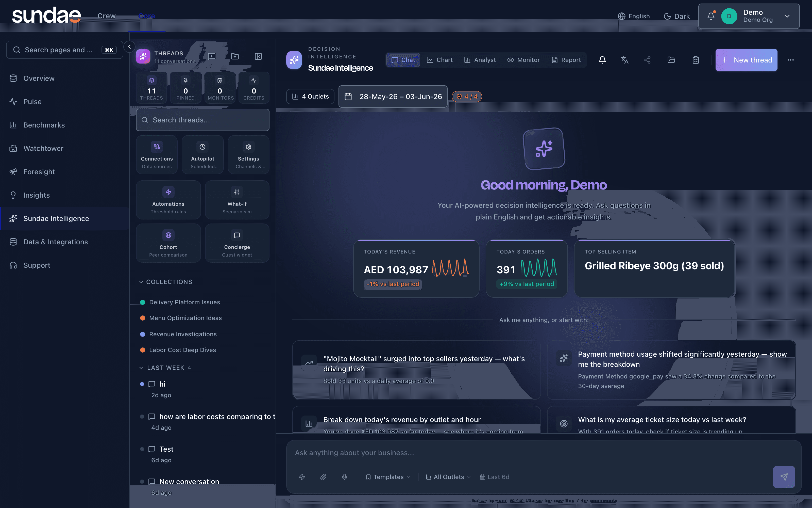The image size is (812, 508).
Task: Open the 4 Outlets filter
Action: [310, 97]
